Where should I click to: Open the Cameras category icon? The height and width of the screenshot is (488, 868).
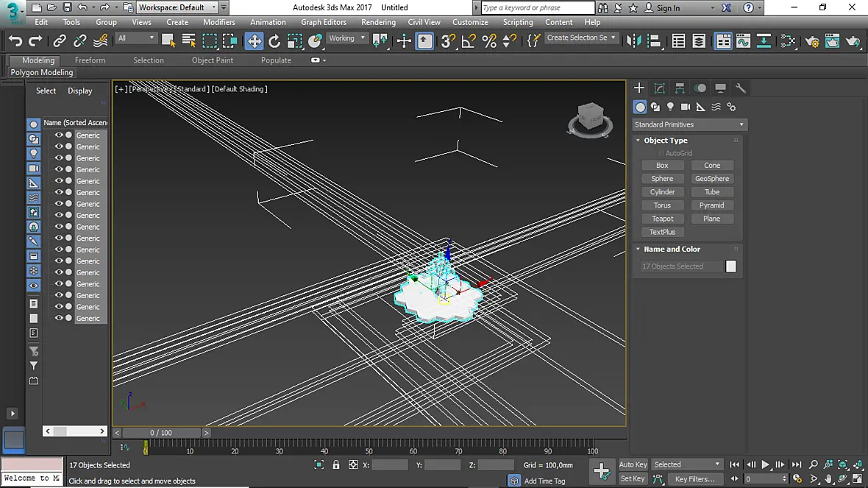click(686, 107)
